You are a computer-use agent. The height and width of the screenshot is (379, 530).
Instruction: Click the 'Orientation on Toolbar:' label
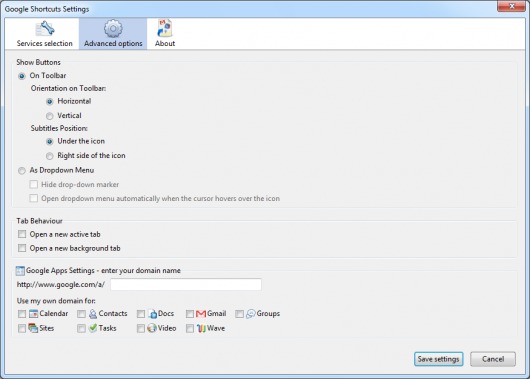pos(68,88)
